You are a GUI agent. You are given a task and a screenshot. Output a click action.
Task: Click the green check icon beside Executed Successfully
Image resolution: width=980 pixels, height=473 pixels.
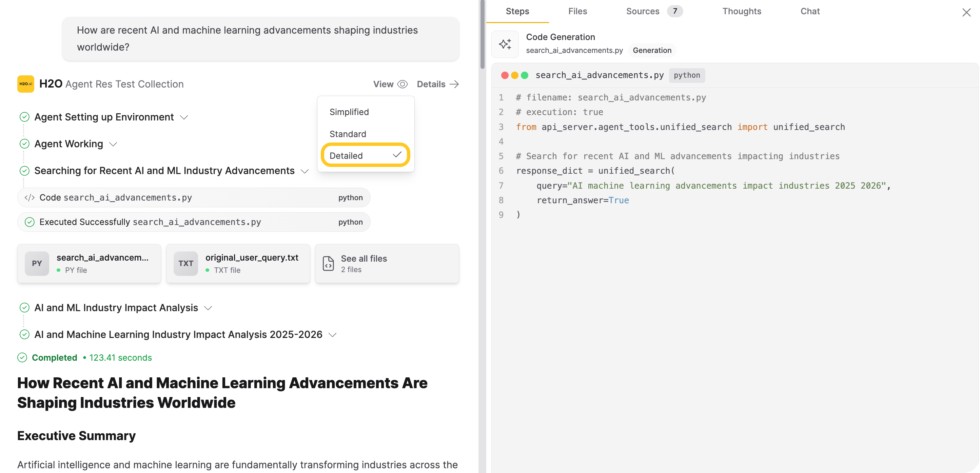click(x=29, y=222)
